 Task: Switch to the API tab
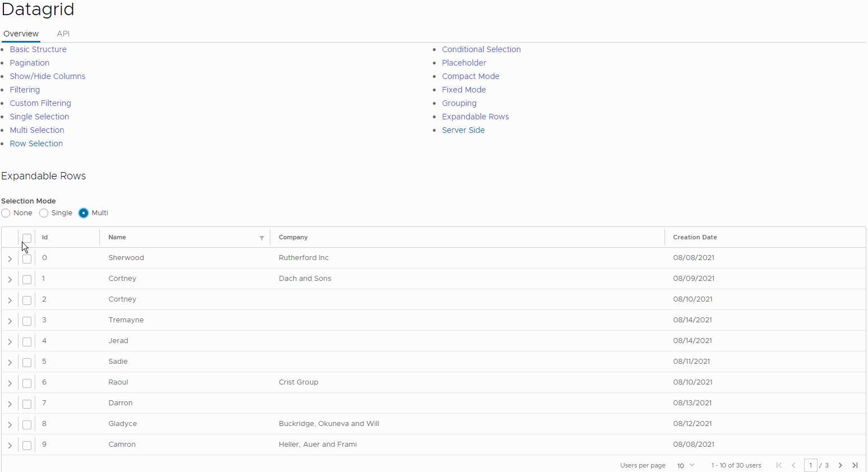coord(63,34)
